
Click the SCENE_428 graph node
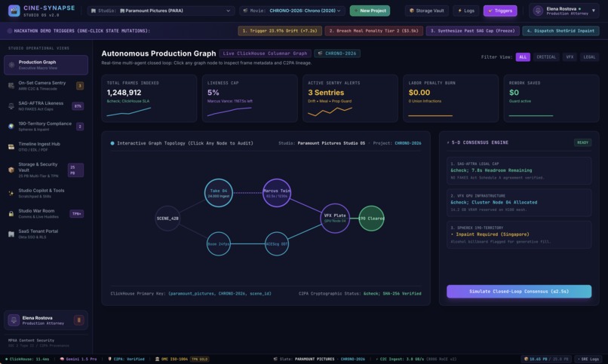pos(167,219)
